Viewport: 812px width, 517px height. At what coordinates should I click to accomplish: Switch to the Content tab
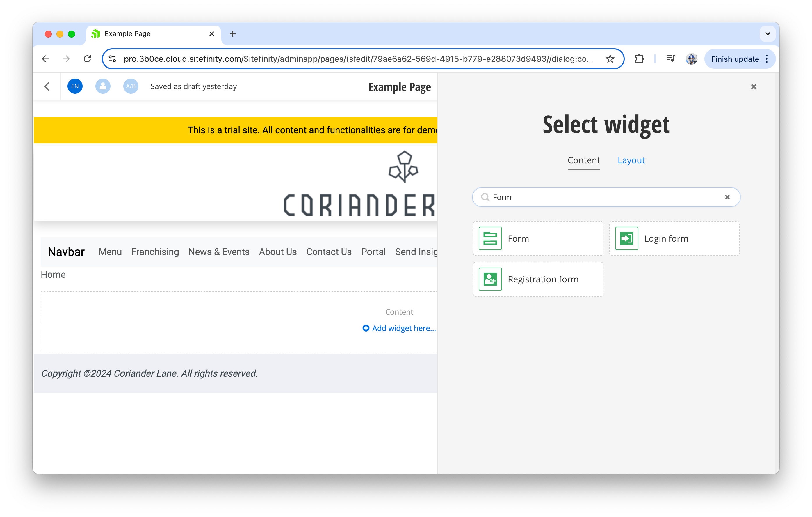tap(583, 160)
